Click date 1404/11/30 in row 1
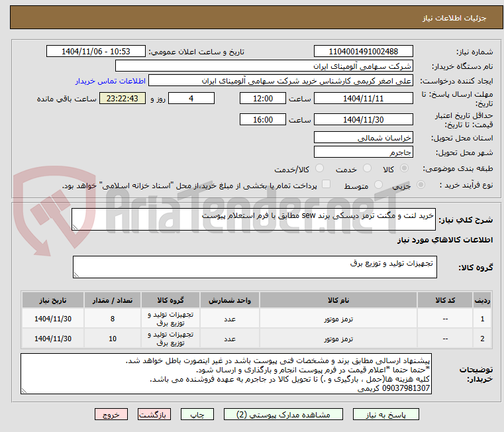 point(53,319)
